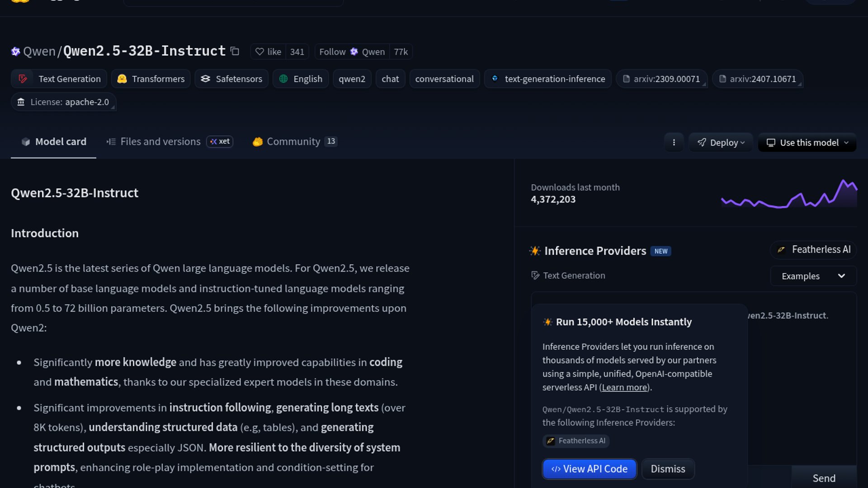Open the three-dot more options menu
This screenshot has width=868, height=488.
674,142
